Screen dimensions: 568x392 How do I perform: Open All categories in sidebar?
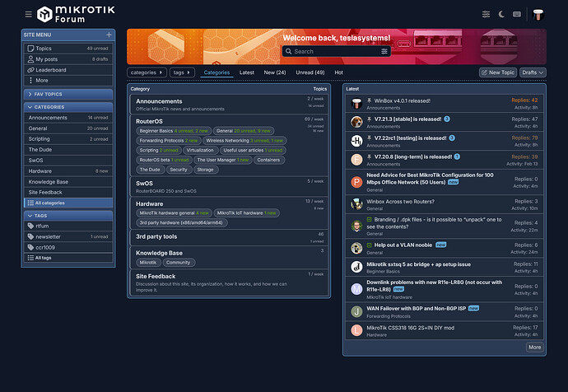(68, 203)
